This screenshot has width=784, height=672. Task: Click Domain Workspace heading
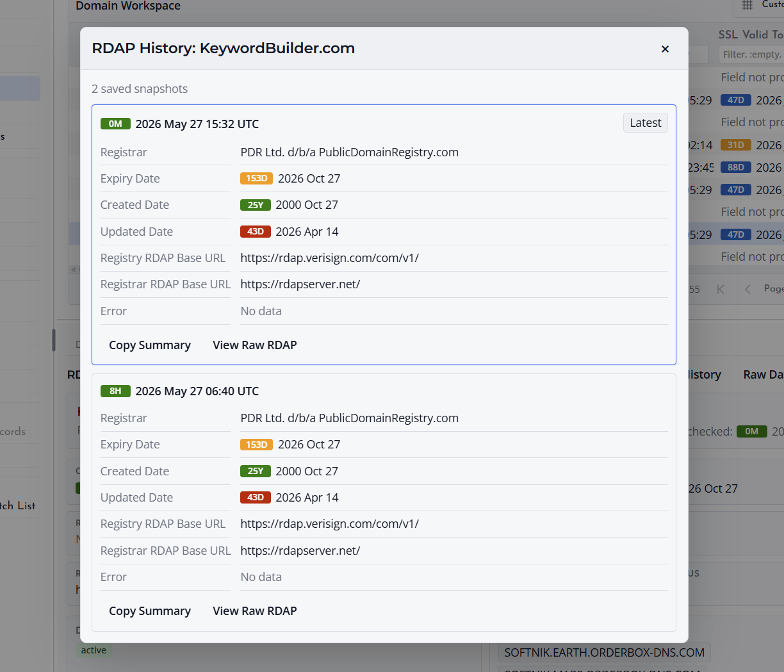pos(128,6)
